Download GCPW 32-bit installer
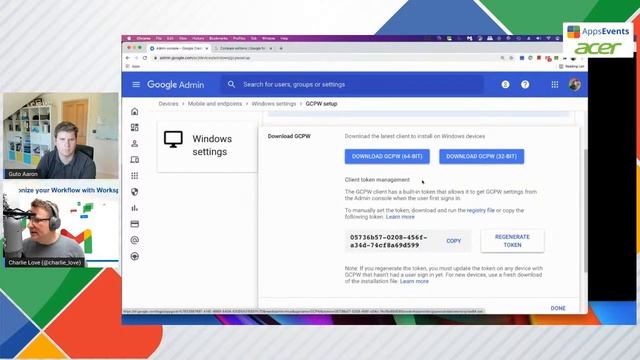This screenshot has width=640, height=360. (482, 156)
